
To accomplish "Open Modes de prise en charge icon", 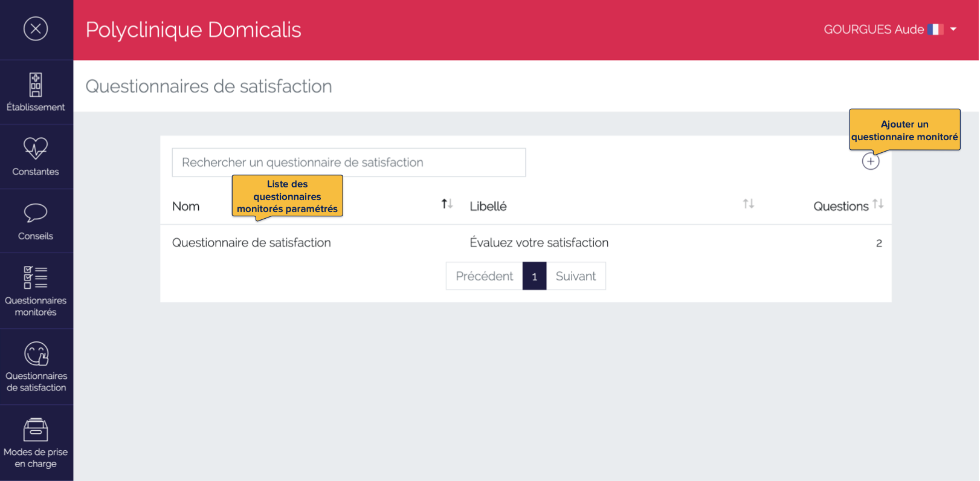I will [36, 430].
